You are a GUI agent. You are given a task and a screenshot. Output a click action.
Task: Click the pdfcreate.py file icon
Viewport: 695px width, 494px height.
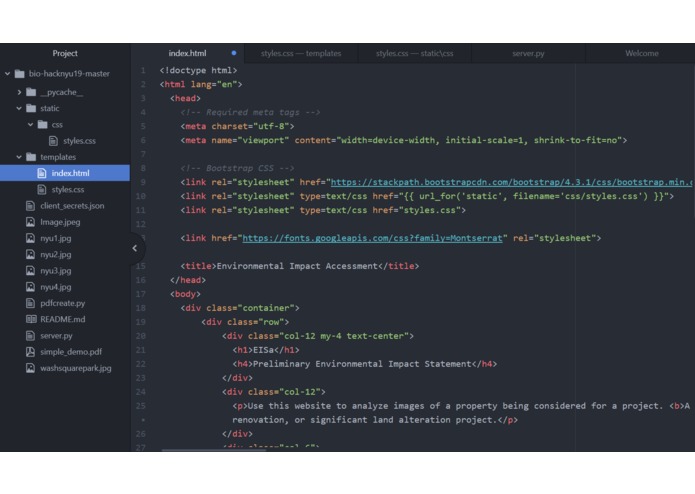(30, 303)
